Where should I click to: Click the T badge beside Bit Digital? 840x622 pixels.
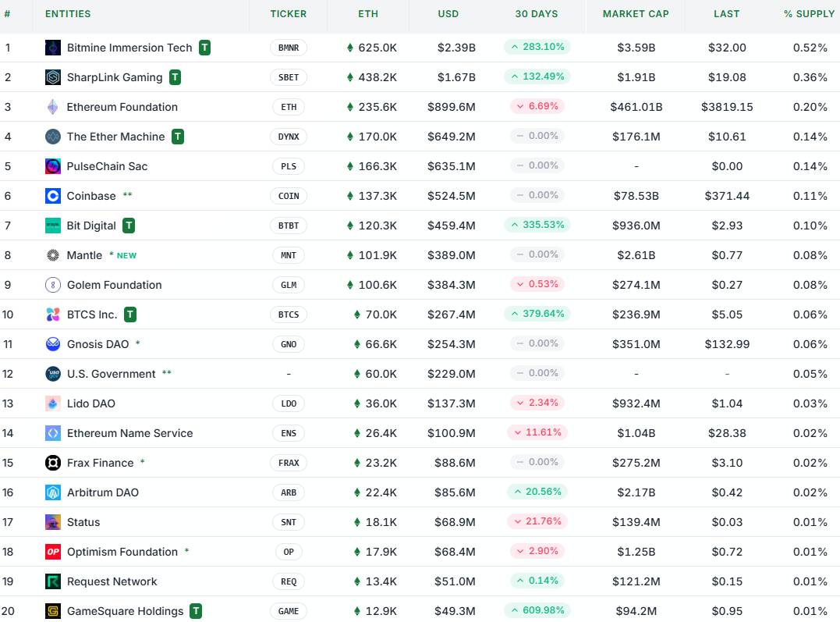(x=129, y=226)
